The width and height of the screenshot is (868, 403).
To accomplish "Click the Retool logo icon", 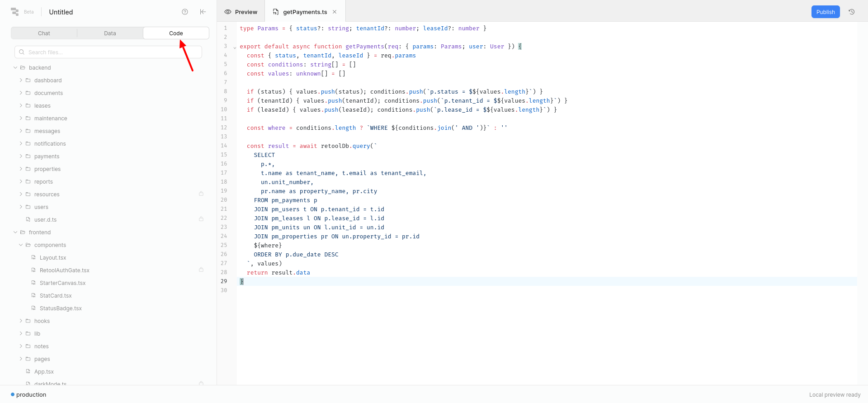I will [x=15, y=12].
